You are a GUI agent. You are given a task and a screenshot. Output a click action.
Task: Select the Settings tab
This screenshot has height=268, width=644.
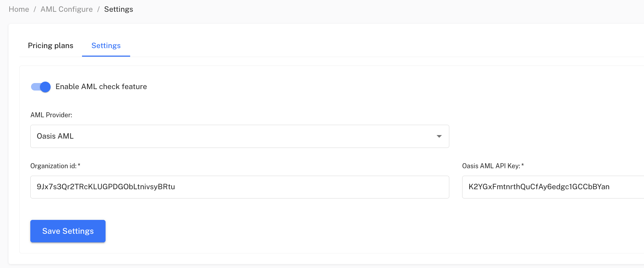(106, 46)
